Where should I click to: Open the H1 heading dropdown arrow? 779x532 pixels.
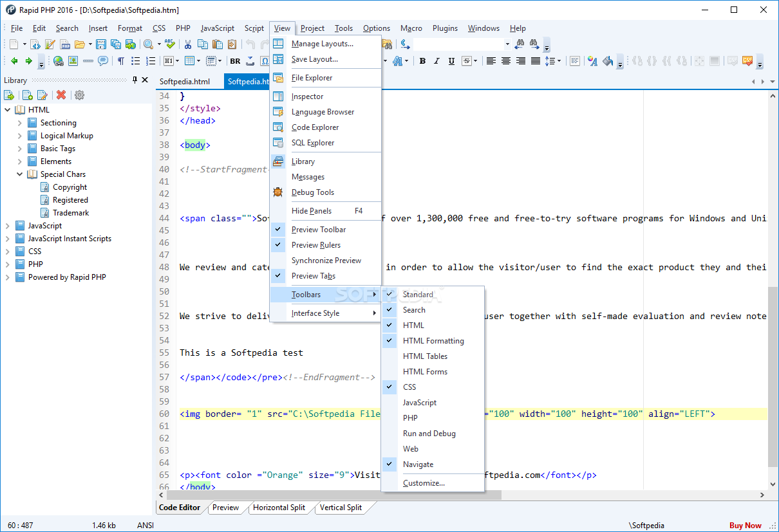click(x=177, y=61)
